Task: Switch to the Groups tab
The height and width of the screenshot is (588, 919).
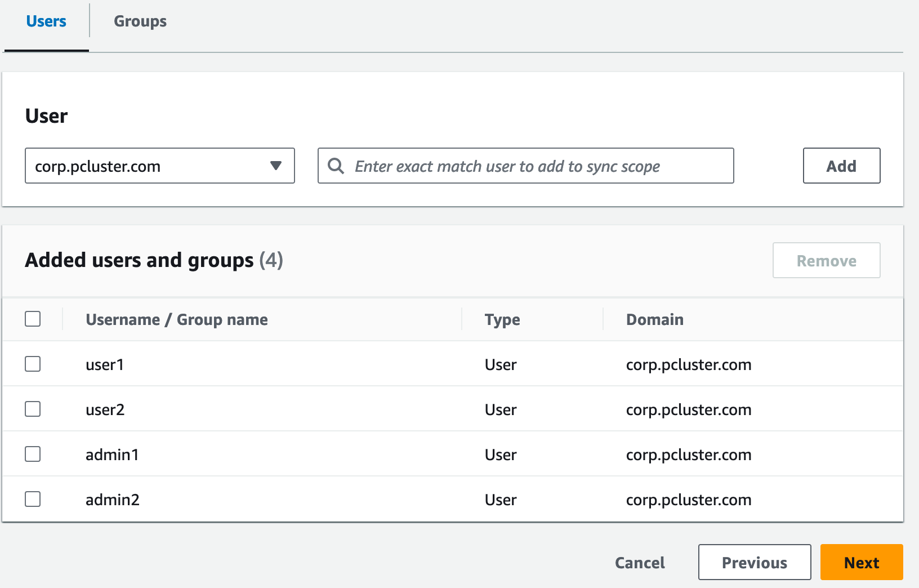Action: [x=140, y=21]
